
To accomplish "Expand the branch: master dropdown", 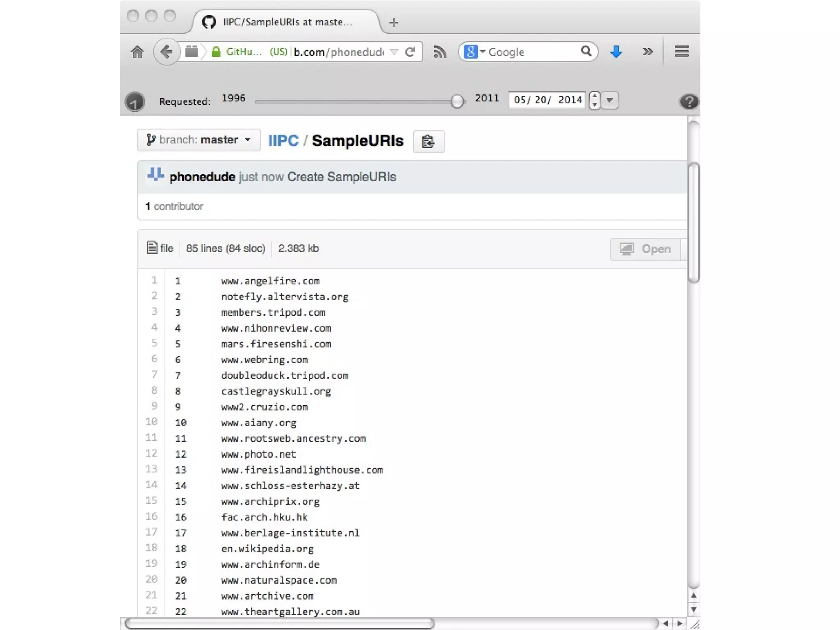I will click(199, 140).
